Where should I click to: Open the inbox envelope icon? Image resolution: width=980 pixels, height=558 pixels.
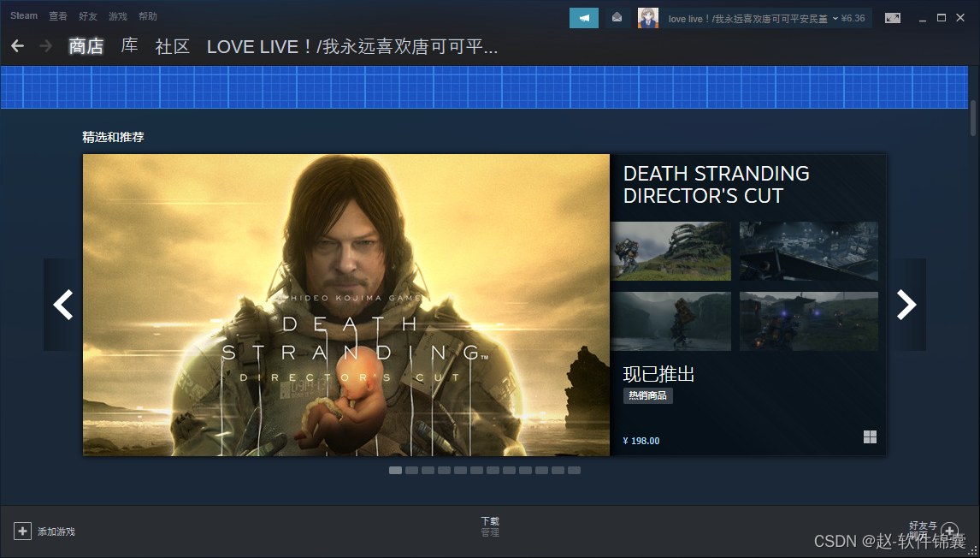coord(617,18)
